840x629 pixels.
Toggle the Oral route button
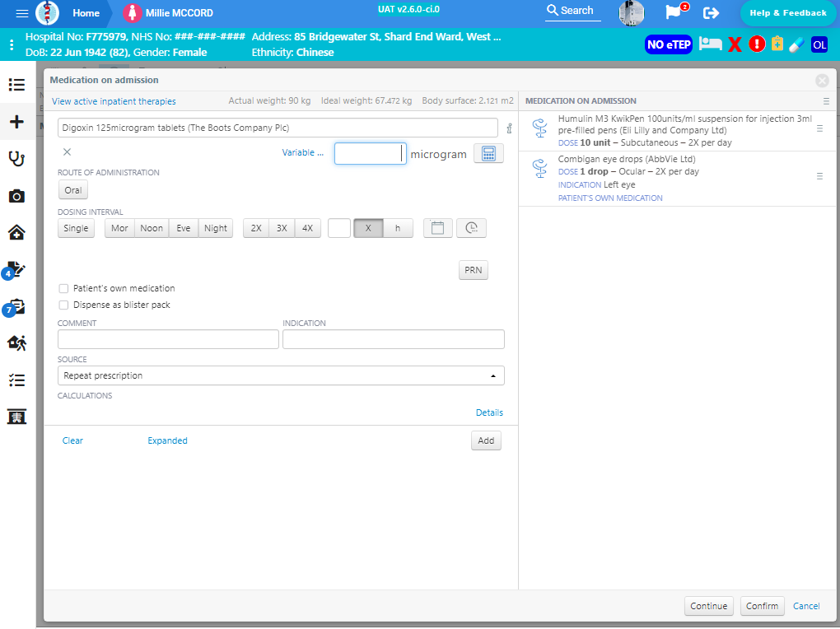point(73,190)
